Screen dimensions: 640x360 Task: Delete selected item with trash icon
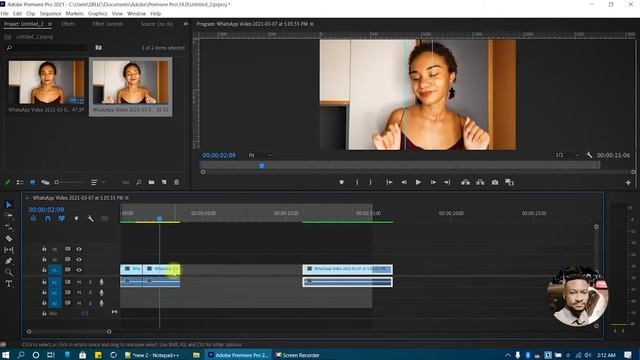[176, 182]
